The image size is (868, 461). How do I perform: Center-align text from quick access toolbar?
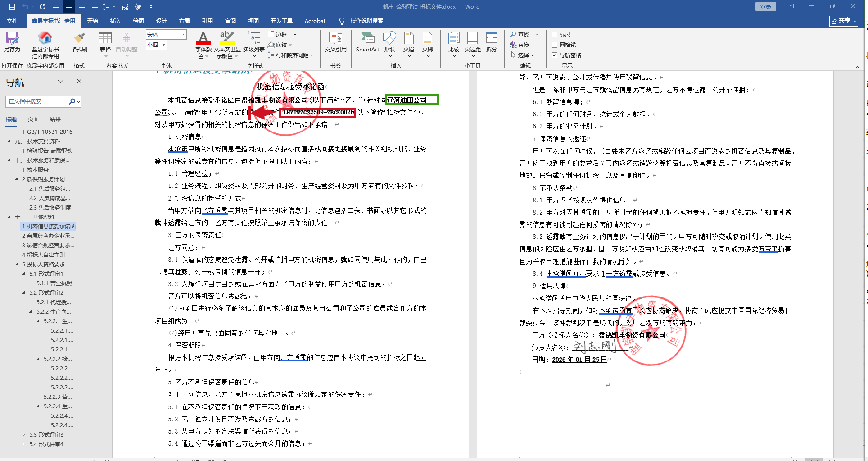[x=68, y=7]
